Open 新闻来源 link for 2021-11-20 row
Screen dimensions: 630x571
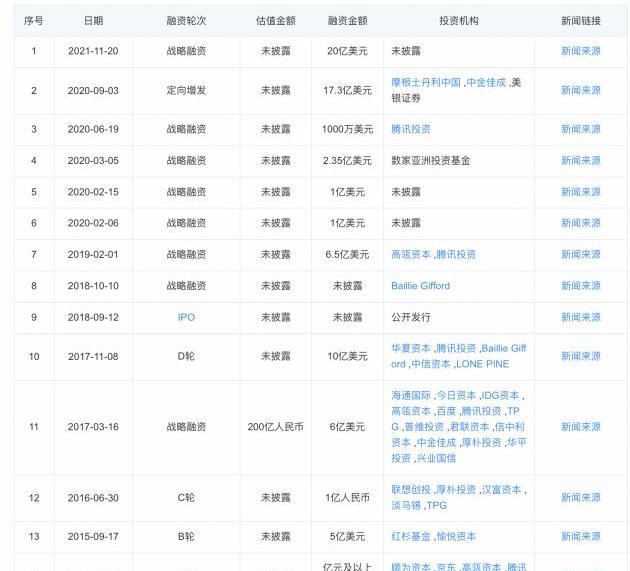click(x=581, y=51)
